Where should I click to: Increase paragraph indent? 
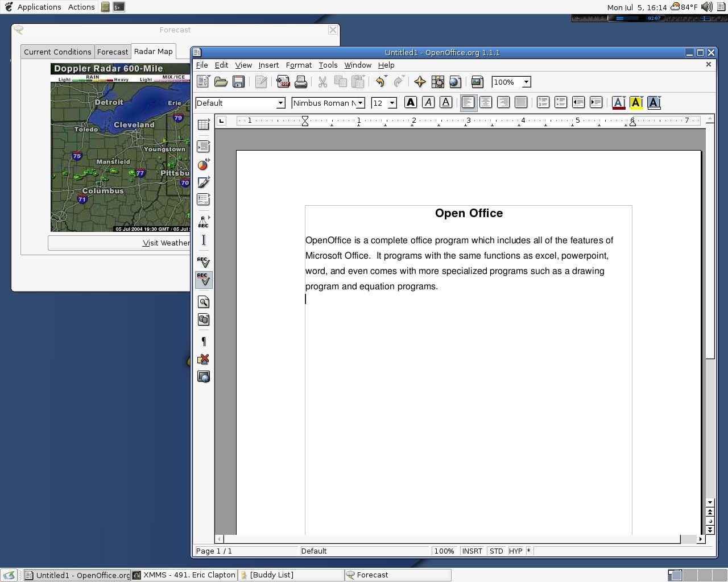[596, 102]
